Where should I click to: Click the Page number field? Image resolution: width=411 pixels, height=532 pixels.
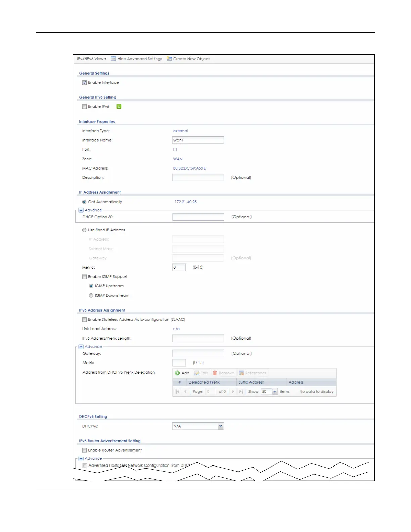tap(211, 392)
